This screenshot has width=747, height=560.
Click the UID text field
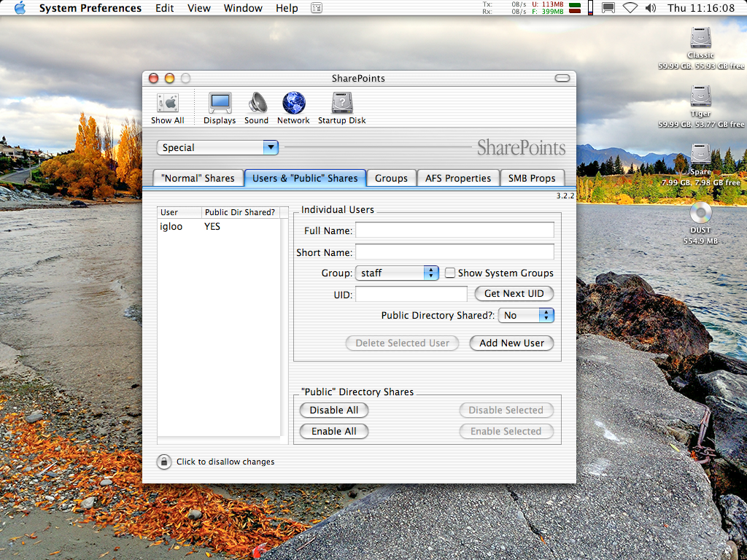[411, 294]
